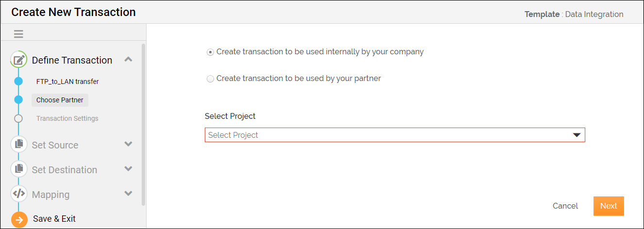
Task: Click the Choose Partner step dot
Action: pos(18,100)
